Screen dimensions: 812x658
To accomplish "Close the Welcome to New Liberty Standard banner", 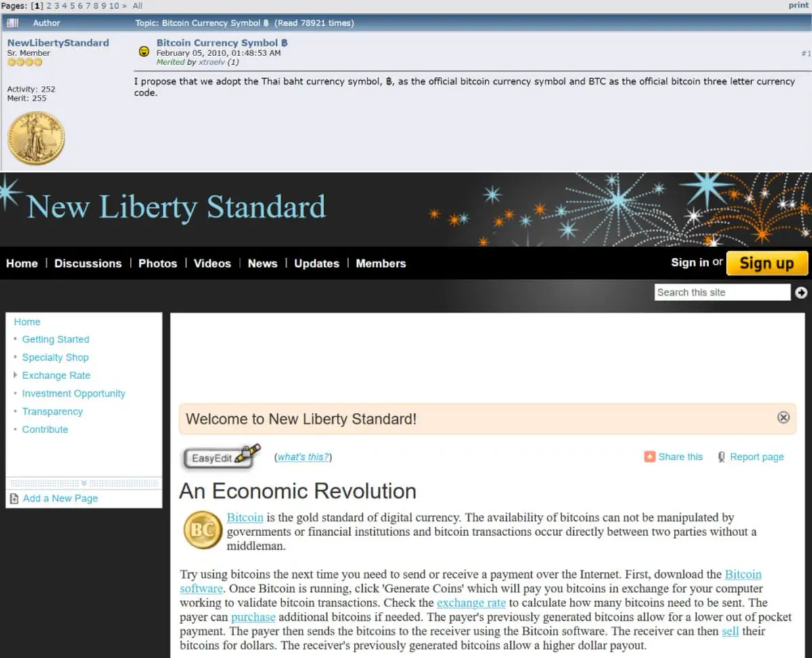I will (784, 418).
